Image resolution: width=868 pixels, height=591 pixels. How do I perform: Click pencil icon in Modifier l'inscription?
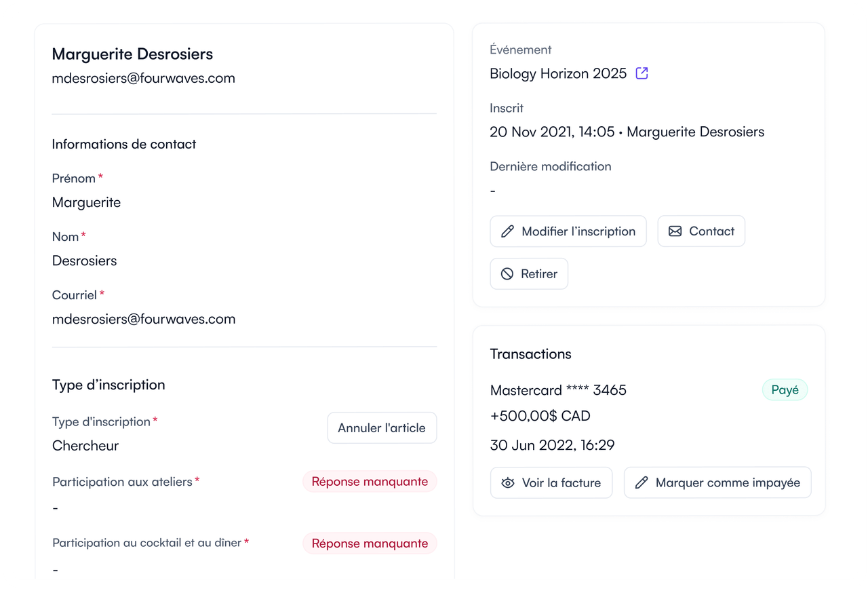click(507, 231)
